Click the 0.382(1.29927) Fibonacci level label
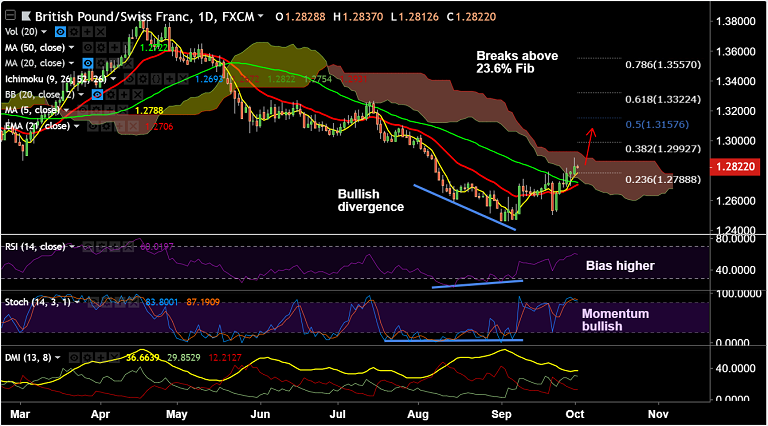Image resolution: width=768 pixels, height=426 pixels. click(x=663, y=149)
